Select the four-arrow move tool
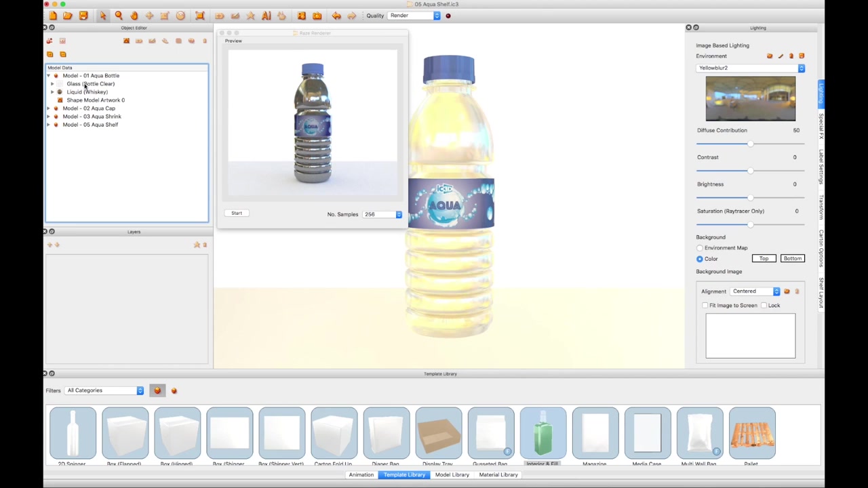This screenshot has height=488, width=868. tap(149, 16)
